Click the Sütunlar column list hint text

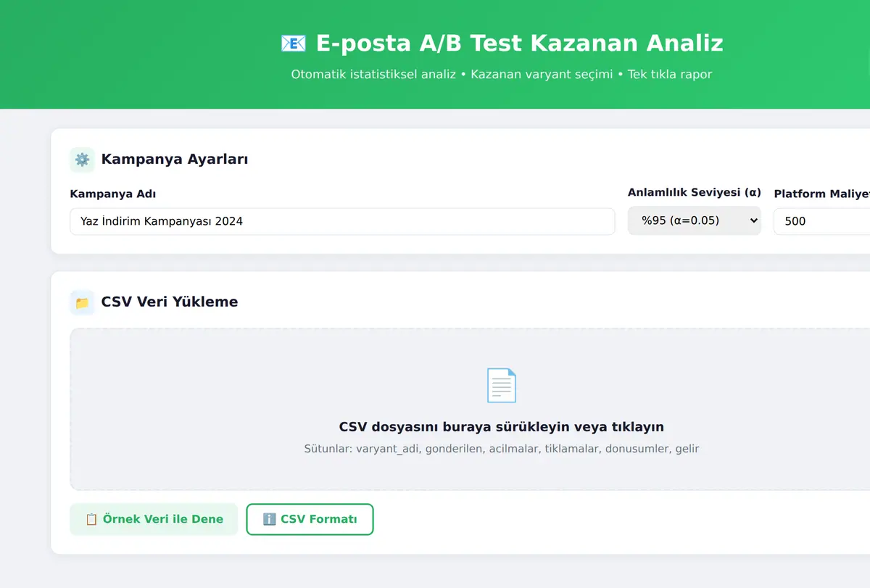point(502,449)
